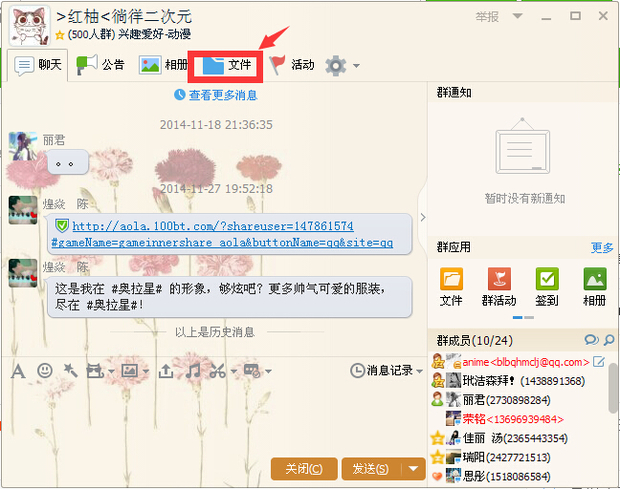Click the 发送(S) button

pyautogui.click(x=371, y=469)
